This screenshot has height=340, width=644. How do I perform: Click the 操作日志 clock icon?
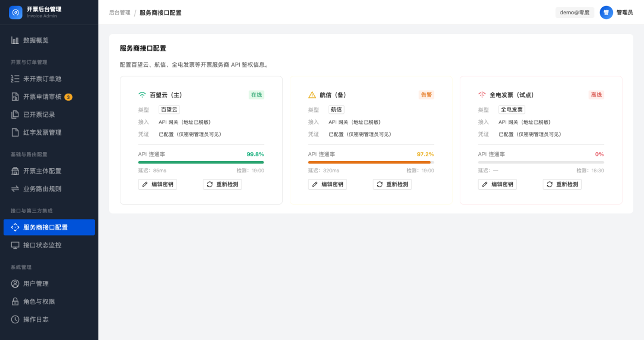(15, 320)
